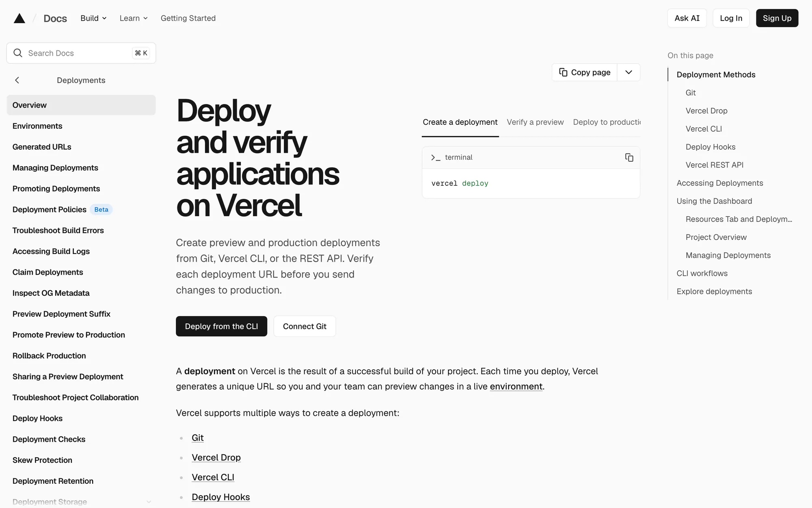Select the Create a deployment tab
The image size is (812, 508).
[460, 122]
